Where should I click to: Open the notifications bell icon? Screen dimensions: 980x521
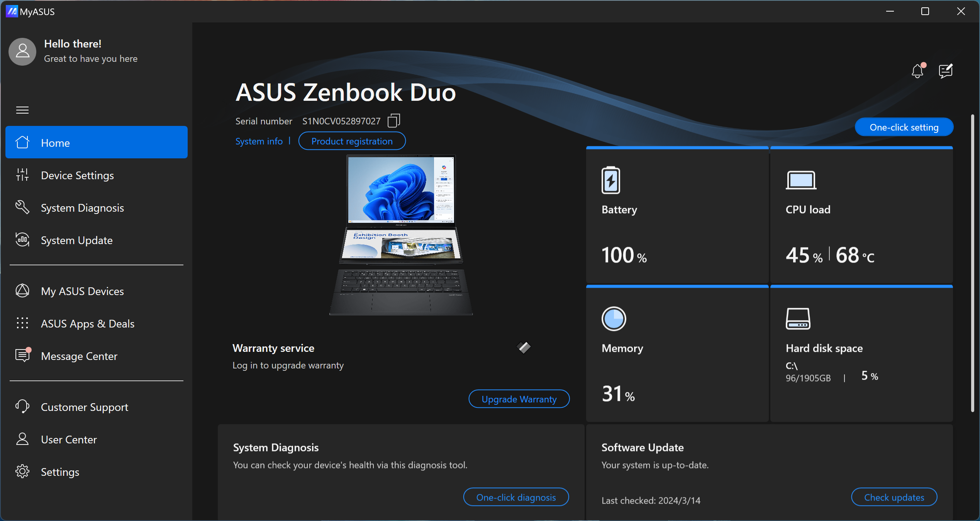click(918, 71)
